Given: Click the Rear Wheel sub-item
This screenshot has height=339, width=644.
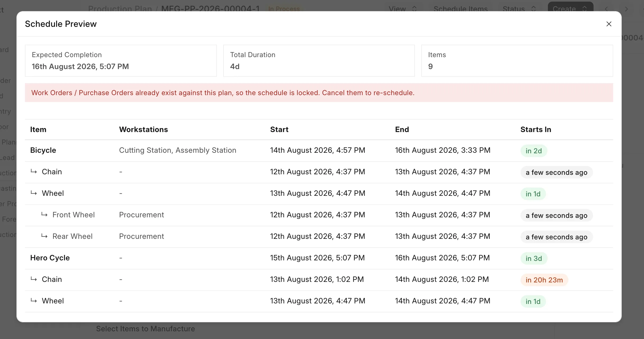Looking at the screenshot, I should click(x=72, y=236).
